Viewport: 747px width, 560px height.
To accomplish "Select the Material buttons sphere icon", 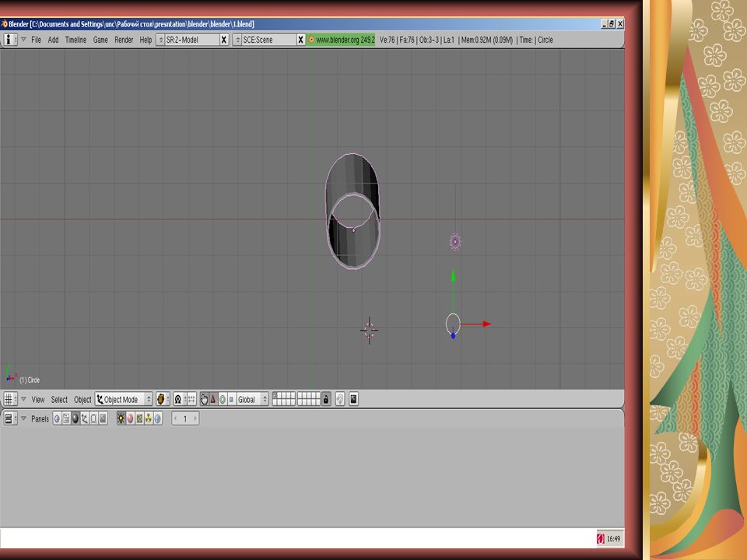I will [130, 418].
